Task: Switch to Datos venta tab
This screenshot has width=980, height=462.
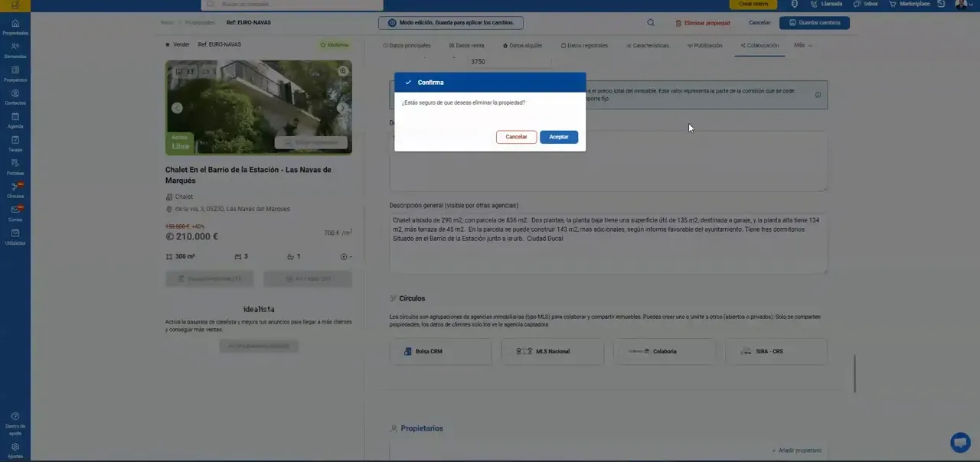Action: 466,45
